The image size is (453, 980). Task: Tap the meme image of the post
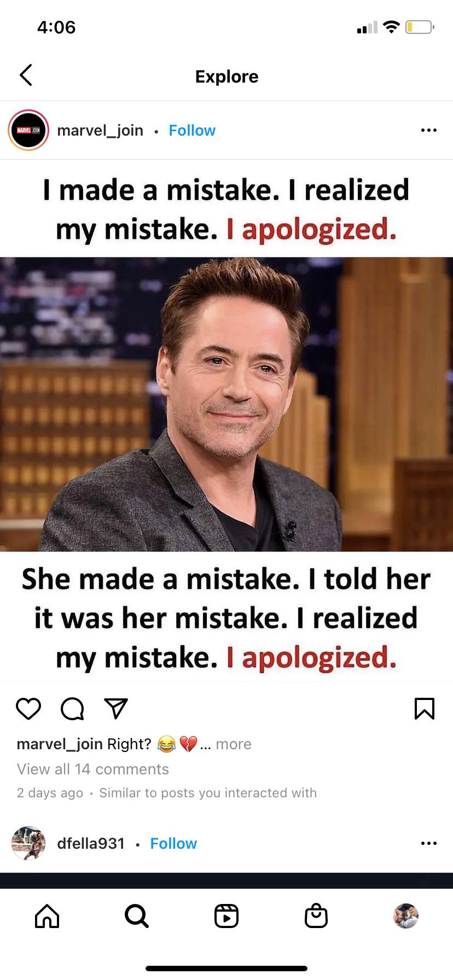click(226, 421)
